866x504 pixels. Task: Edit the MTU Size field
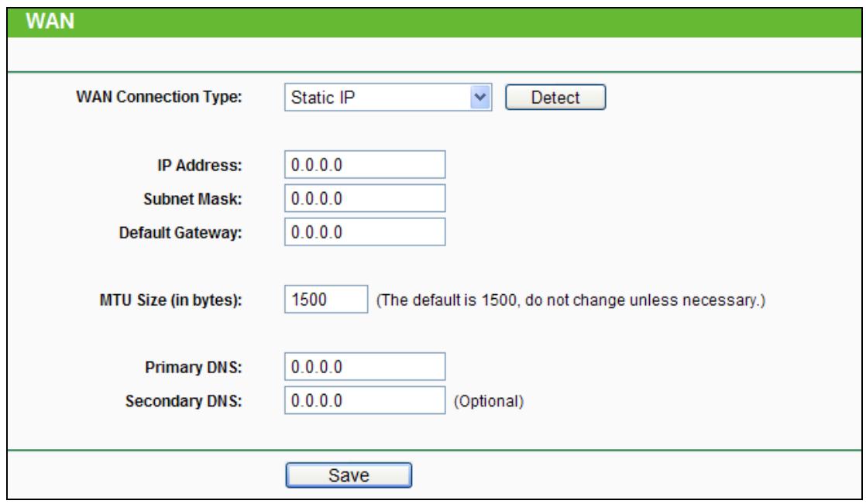coord(326,299)
